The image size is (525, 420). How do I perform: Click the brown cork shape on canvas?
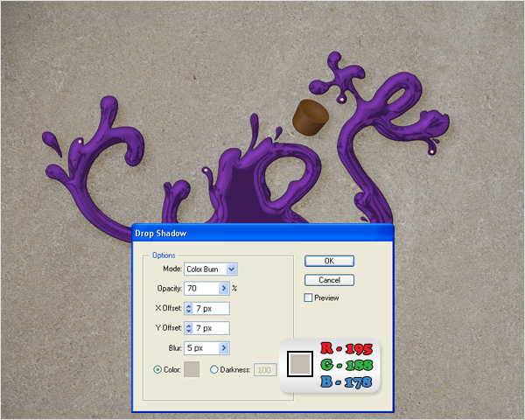pos(311,117)
